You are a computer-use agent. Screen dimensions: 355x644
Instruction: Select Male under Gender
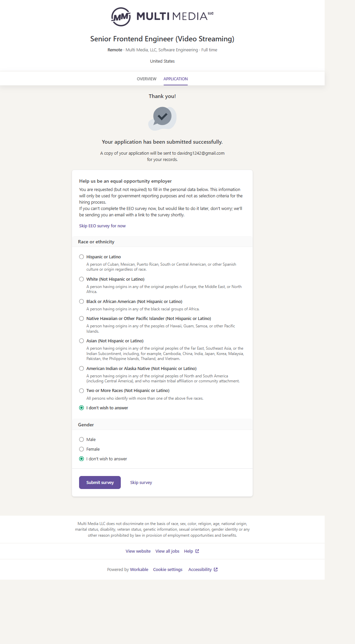[81, 439]
